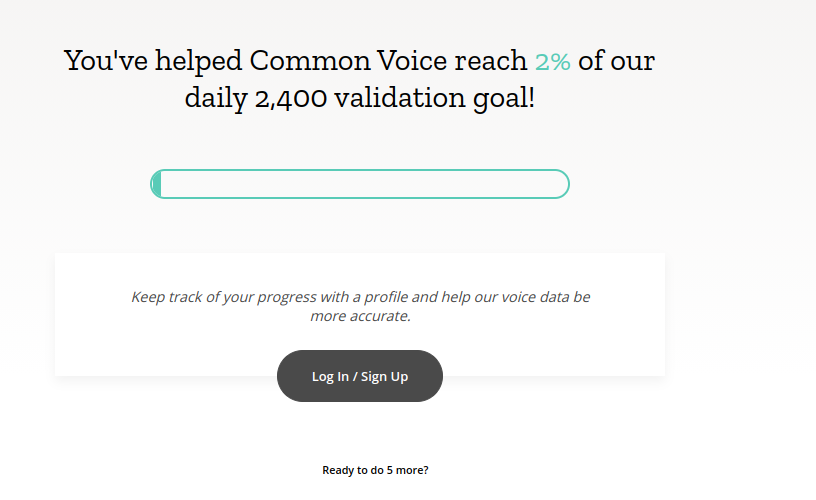Click the green 2% percentage text
Image resolution: width=816 pixels, height=500 pixels.
(553, 61)
